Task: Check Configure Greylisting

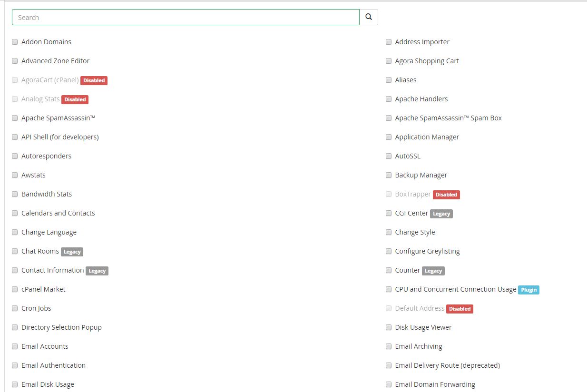Action: pos(389,251)
